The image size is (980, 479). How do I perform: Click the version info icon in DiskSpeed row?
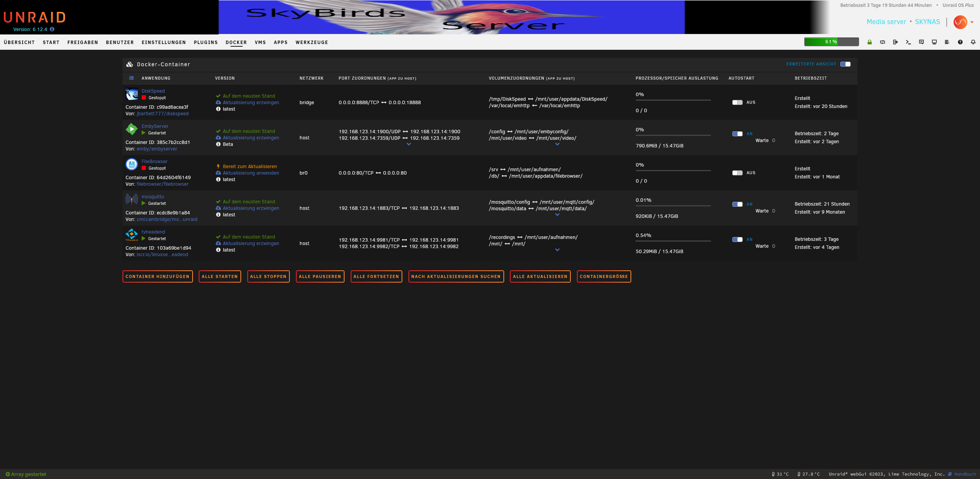point(218,109)
